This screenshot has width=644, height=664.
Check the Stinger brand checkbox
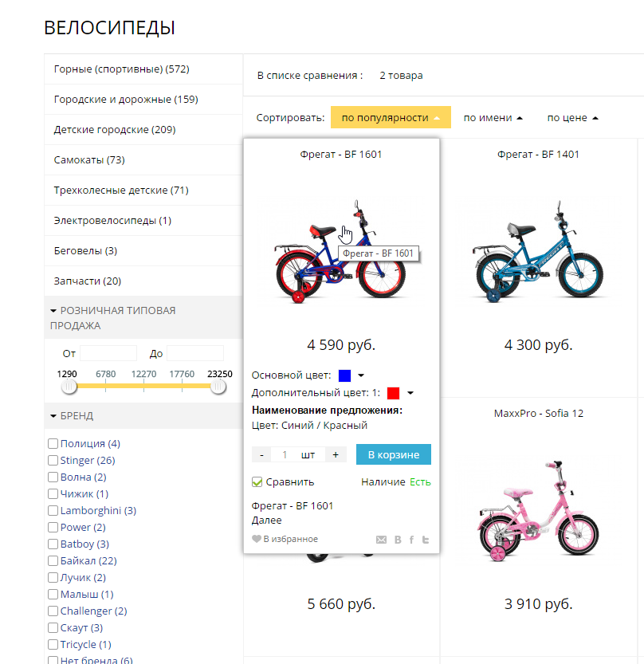[53, 460]
